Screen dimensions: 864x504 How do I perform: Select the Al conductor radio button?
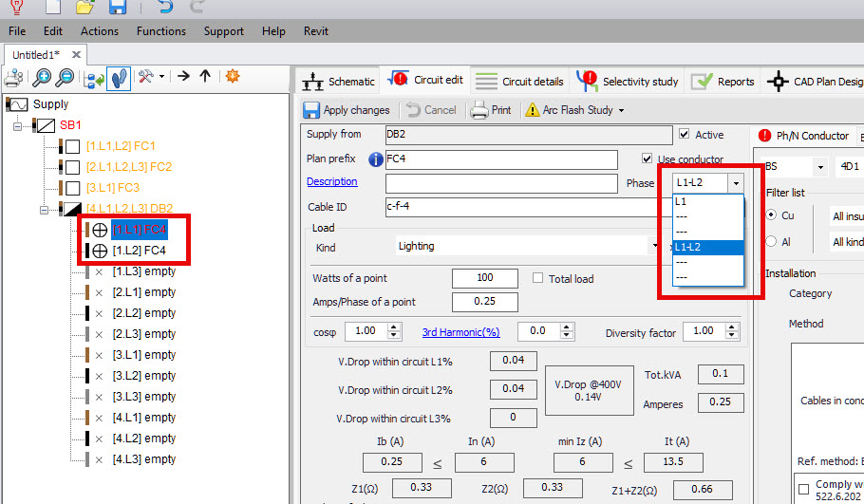pyautogui.click(x=772, y=241)
